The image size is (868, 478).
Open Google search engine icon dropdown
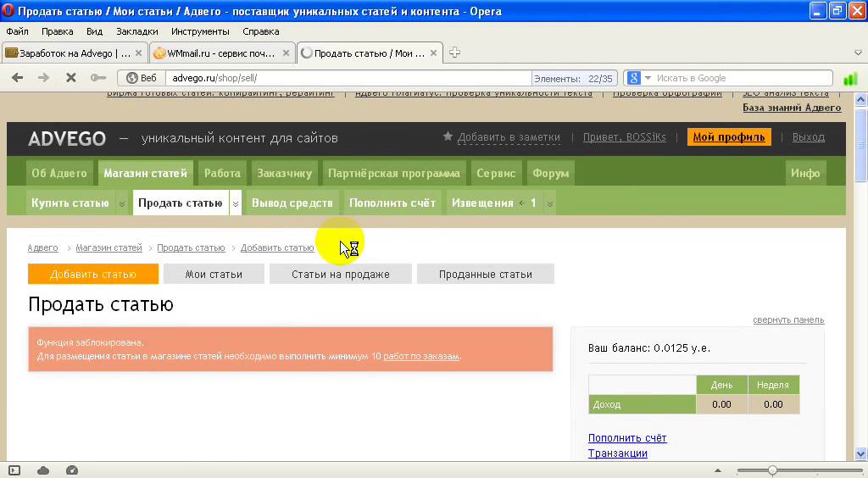(x=639, y=78)
